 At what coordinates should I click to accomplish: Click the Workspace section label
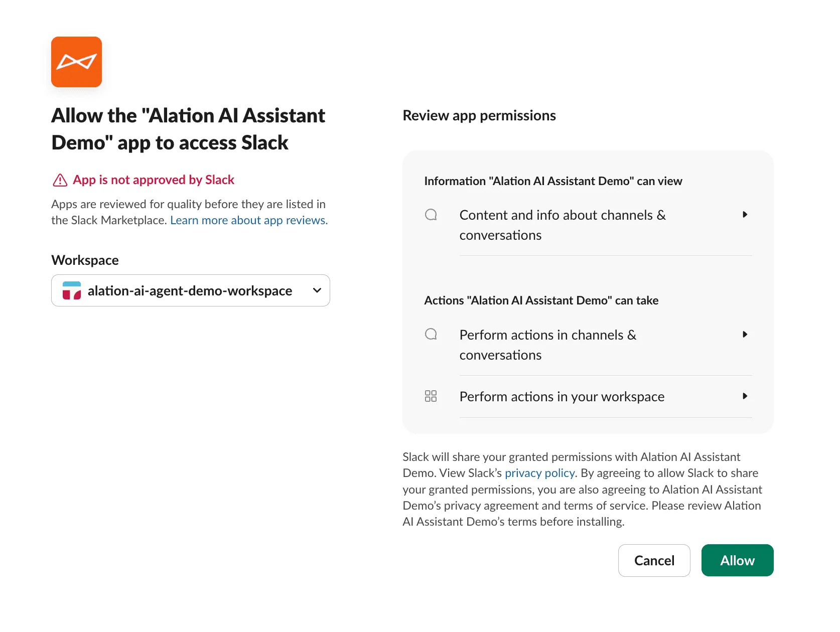coord(84,259)
